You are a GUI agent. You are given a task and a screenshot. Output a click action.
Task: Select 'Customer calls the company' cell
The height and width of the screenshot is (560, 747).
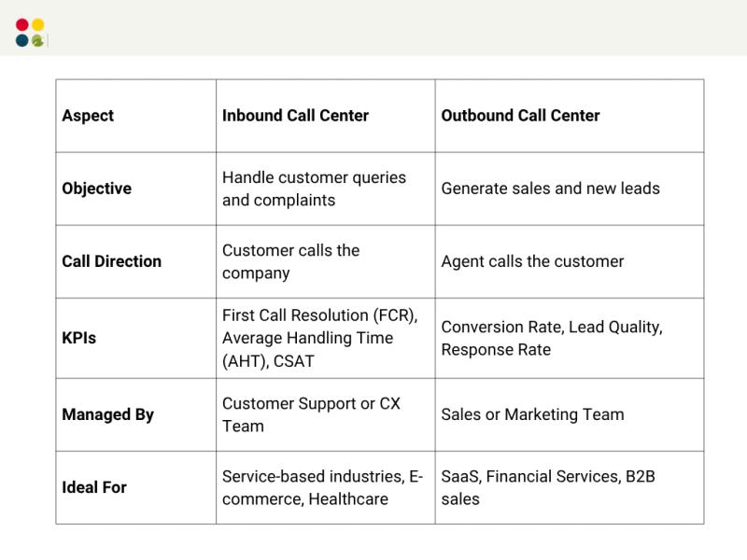(290, 261)
